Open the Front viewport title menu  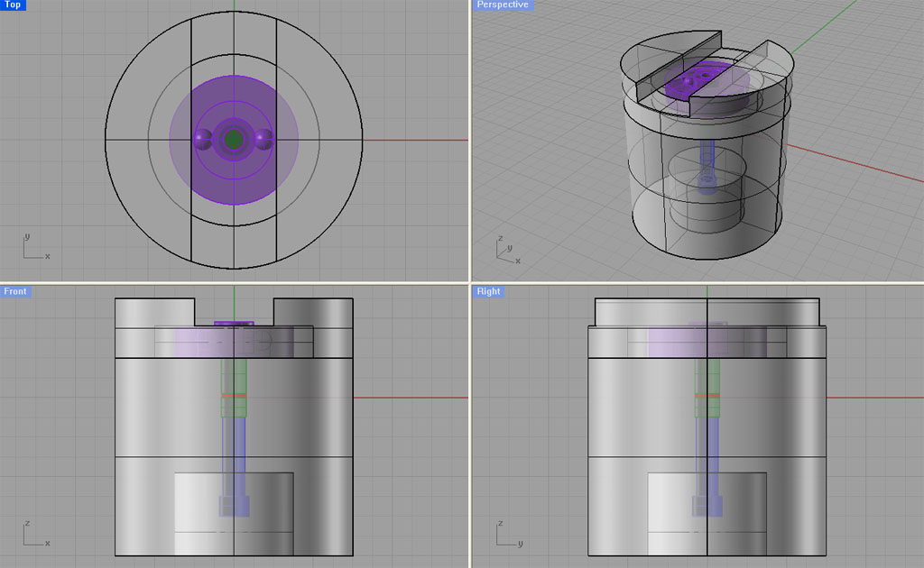click(x=14, y=291)
